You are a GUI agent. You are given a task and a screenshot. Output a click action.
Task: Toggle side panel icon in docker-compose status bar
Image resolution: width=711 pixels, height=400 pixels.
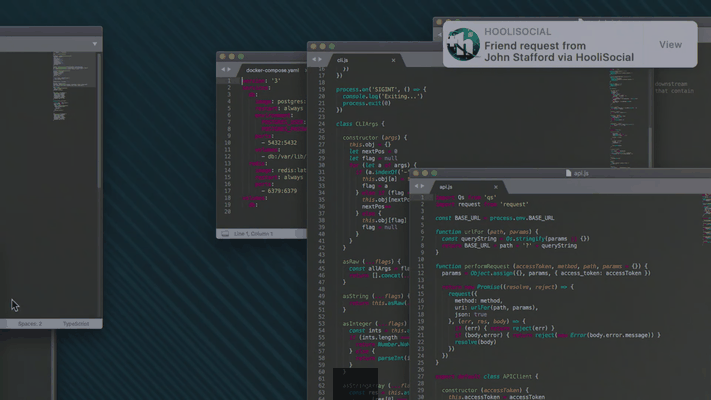(x=224, y=234)
